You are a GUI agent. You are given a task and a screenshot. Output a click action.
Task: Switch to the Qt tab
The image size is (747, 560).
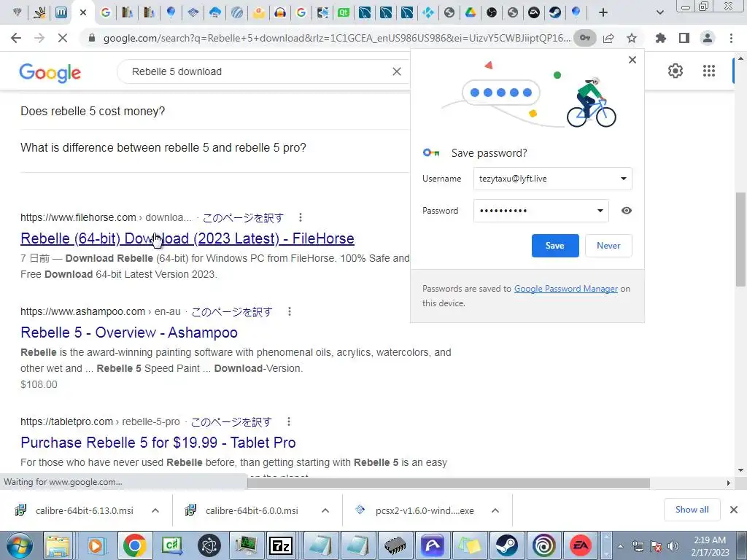coord(344,13)
